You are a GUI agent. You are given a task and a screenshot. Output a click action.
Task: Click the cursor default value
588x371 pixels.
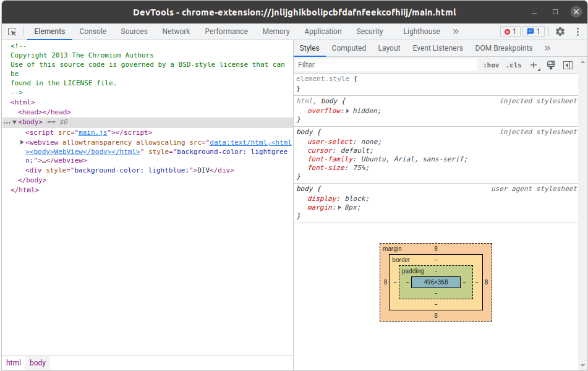[x=356, y=150]
